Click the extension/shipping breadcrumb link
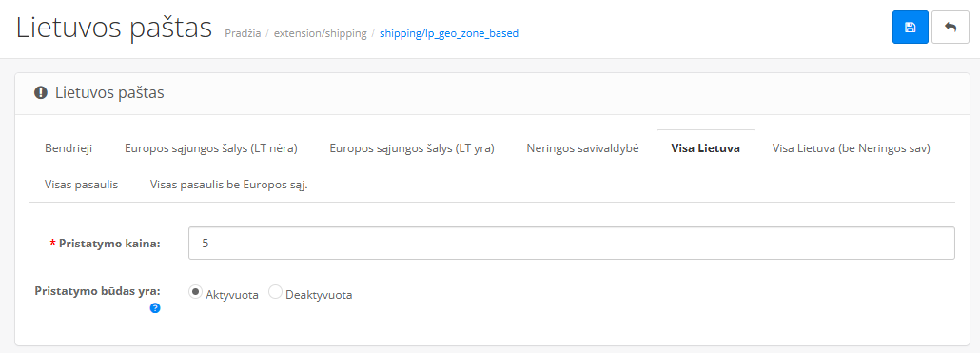980x353 pixels. [x=321, y=33]
